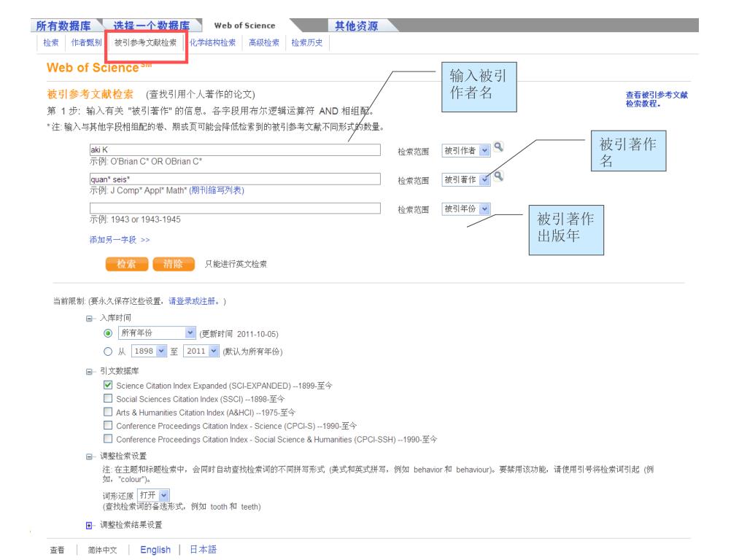Uncheck Science Citation Index Expanded checkbox

(108, 385)
